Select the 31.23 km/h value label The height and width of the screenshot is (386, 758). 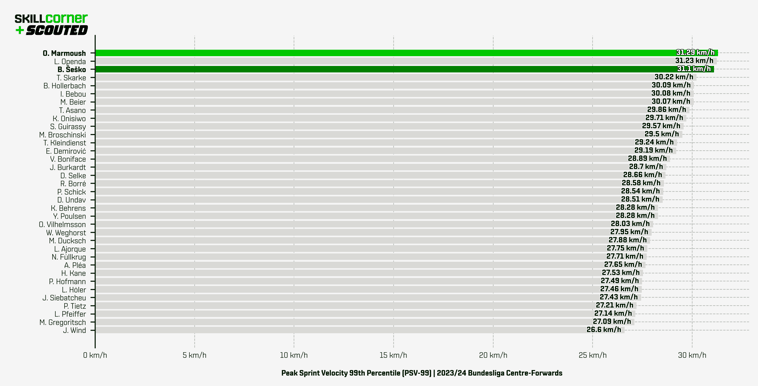point(694,61)
